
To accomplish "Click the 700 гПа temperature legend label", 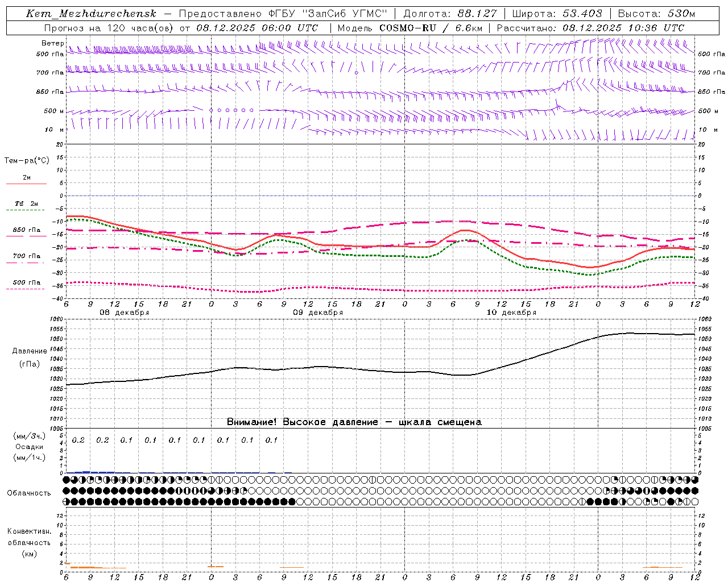I will (27, 256).
